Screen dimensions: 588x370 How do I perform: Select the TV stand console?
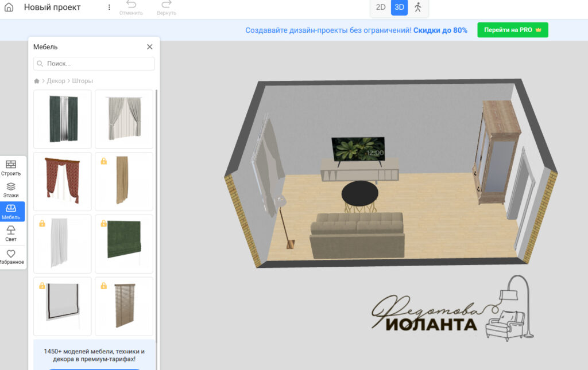(x=359, y=170)
